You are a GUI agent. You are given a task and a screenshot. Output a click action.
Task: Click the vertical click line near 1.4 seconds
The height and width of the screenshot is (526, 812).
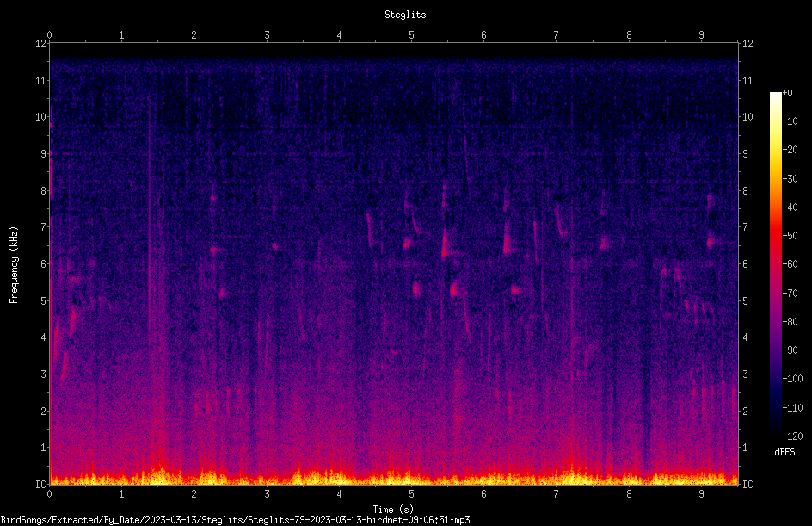coord(149,218)
